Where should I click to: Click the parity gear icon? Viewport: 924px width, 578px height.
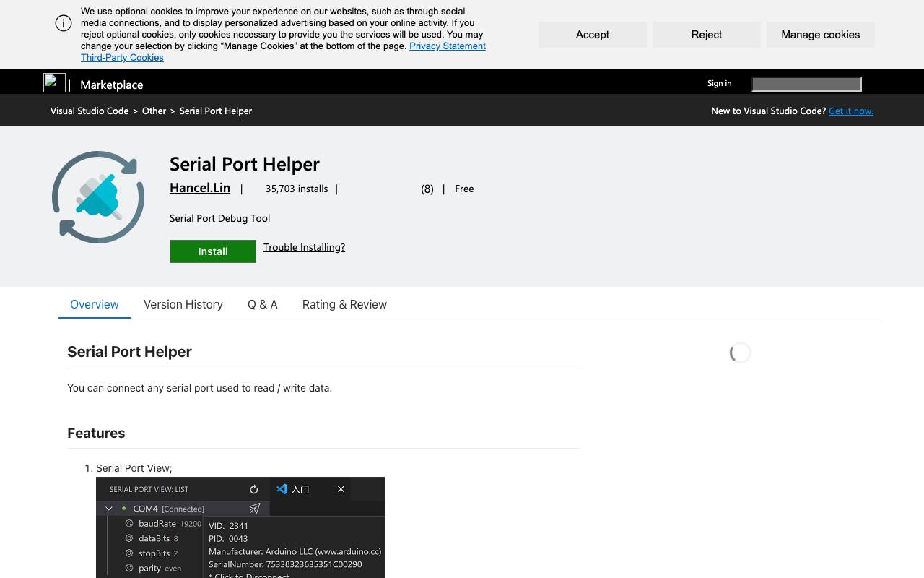point(130,568)
